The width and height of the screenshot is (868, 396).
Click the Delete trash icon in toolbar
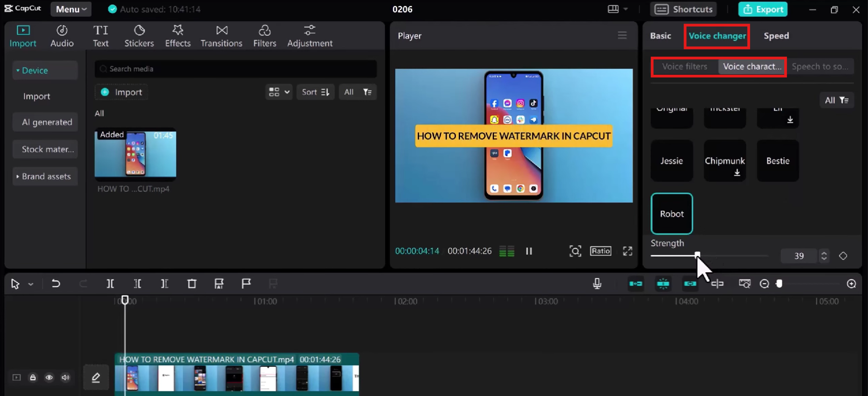point(192,284)
